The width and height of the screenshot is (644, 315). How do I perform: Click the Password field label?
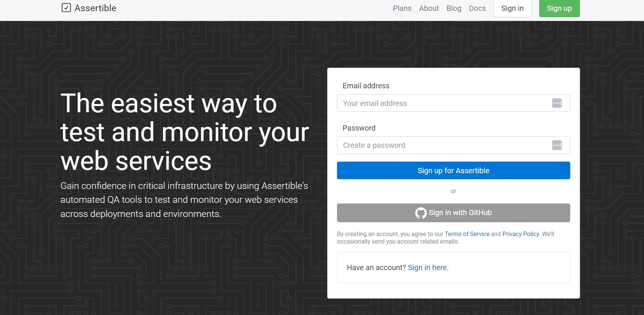pyautogui.click(x=359, y=128)
